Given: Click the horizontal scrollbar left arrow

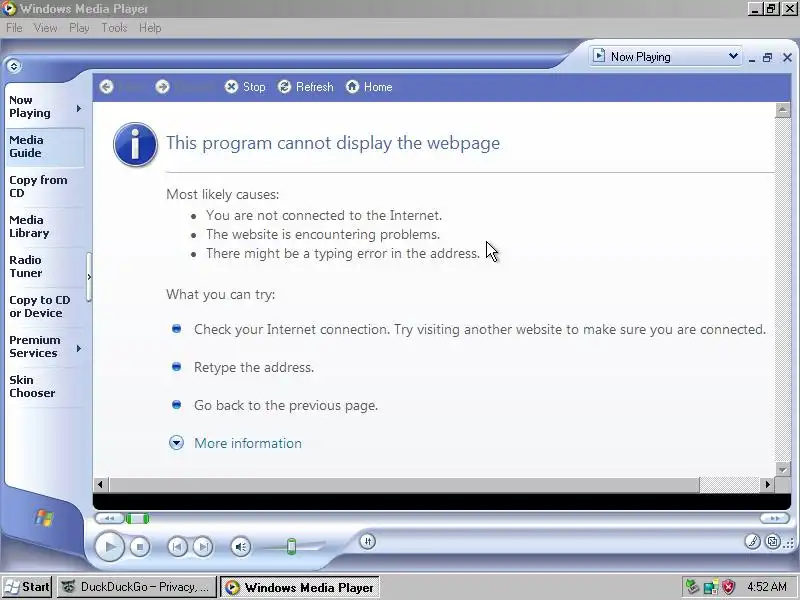Looking at the screenshot, I should point(101,485).
